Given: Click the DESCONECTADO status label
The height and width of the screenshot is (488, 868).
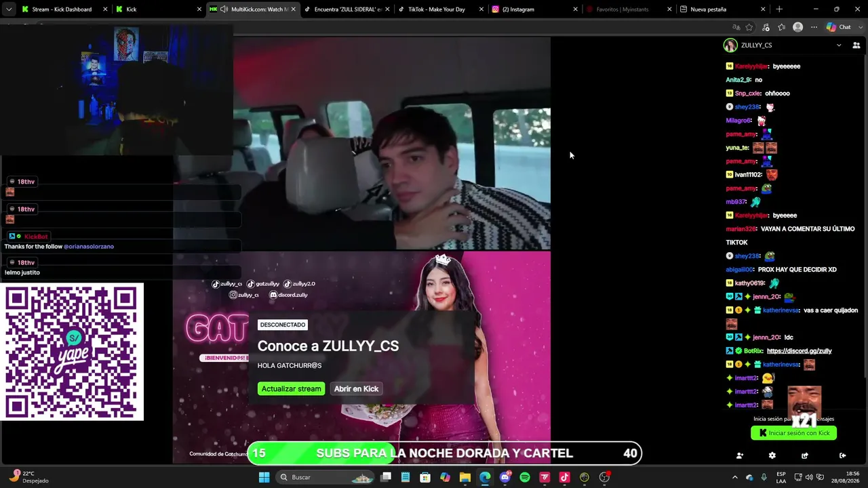Looking at the screenshot, I should (x=283, y=325).
